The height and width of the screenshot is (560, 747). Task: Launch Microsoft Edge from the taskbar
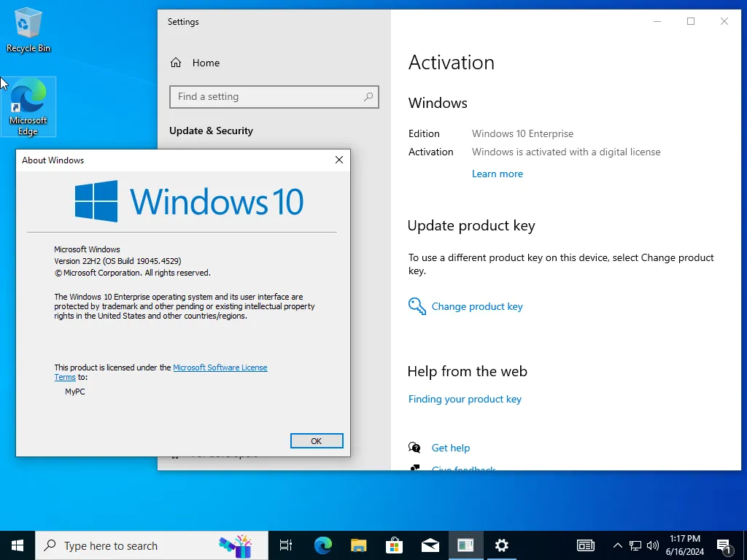[322, 545]
